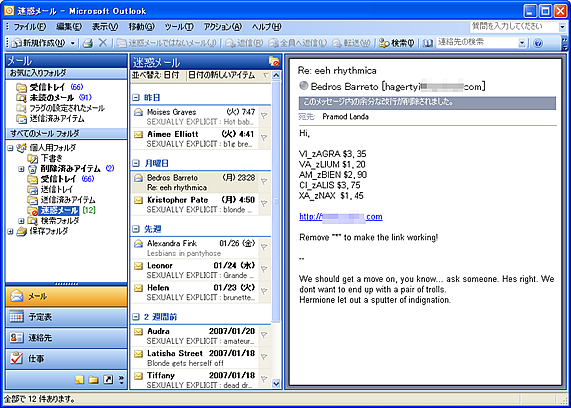Click the 新規作成 button

click(x=39, y=43)
